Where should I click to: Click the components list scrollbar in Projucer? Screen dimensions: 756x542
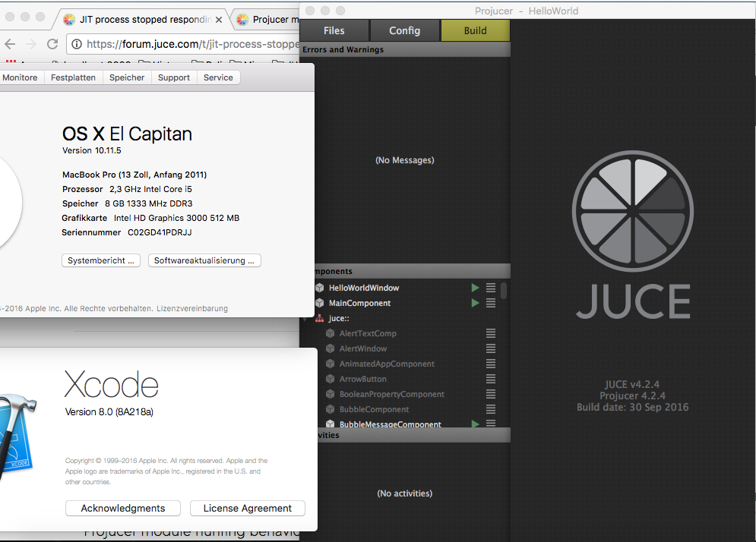(x=504, y=291)
